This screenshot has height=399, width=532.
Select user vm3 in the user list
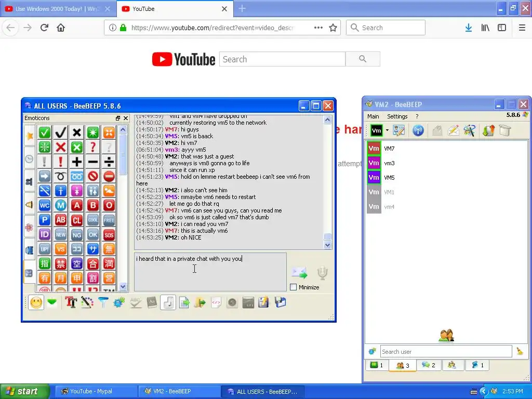click(x=446, y=163)
